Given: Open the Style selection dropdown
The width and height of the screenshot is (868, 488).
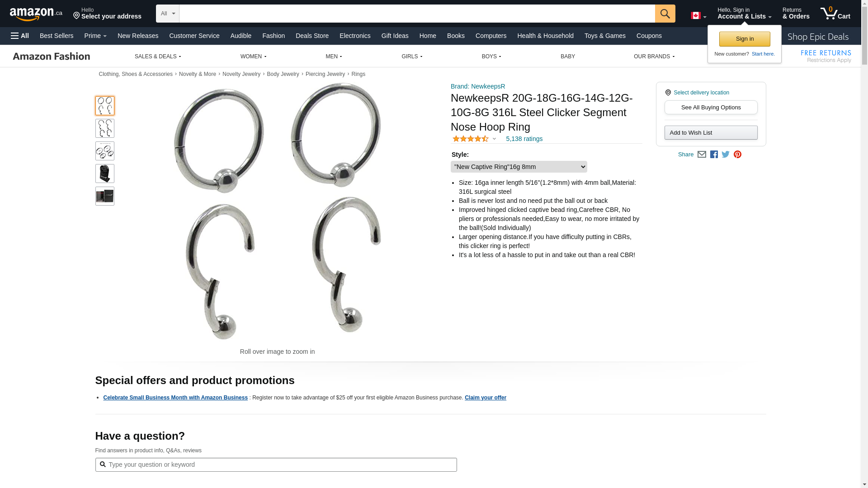Looking at the screenshot, I should point(519,167).
